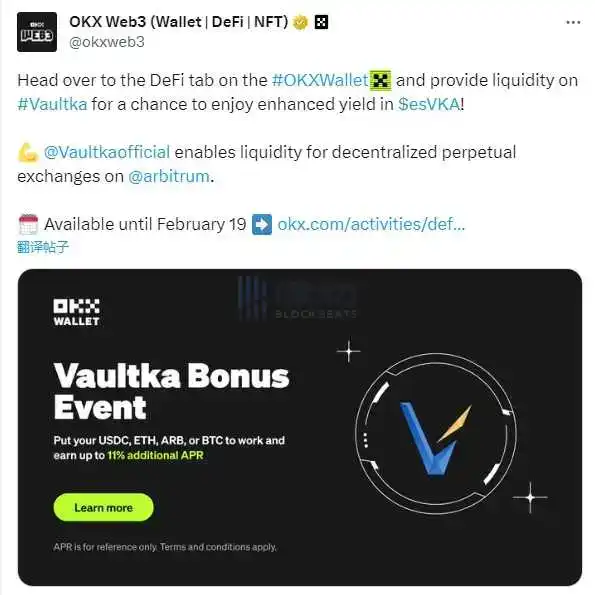The height and width of the screenshot is (595, 595).
Task: Click the green Learn more button
Action: click(x=104, y=507)
